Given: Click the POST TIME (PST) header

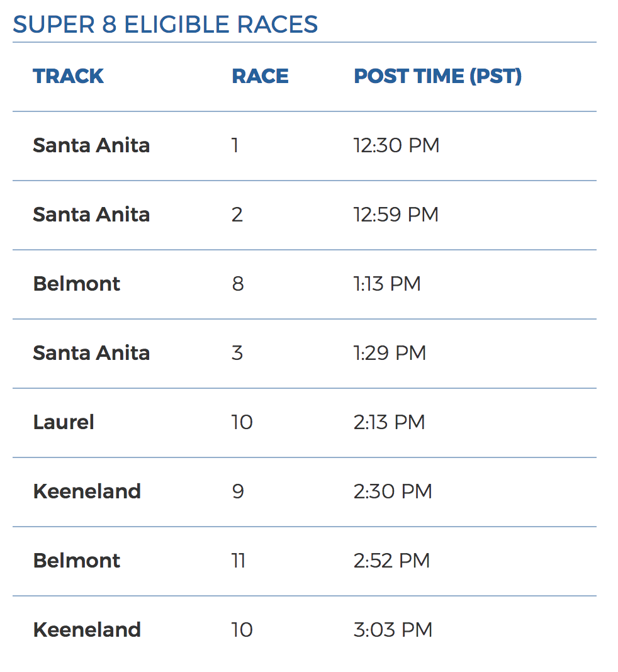Looking at the screenshot, I should [x=437, y=76].
